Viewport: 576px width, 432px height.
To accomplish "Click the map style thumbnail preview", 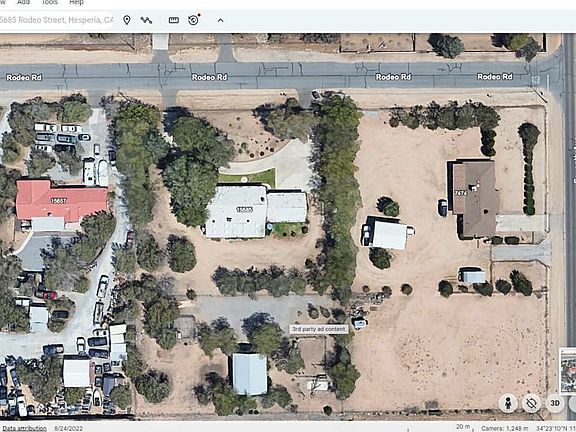I will [x=568, y=371].
